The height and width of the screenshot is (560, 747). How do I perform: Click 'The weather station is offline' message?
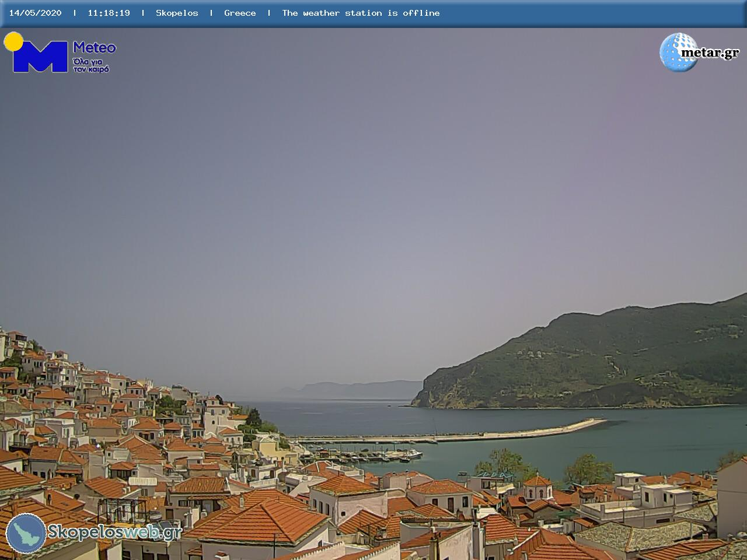point(361,13)
